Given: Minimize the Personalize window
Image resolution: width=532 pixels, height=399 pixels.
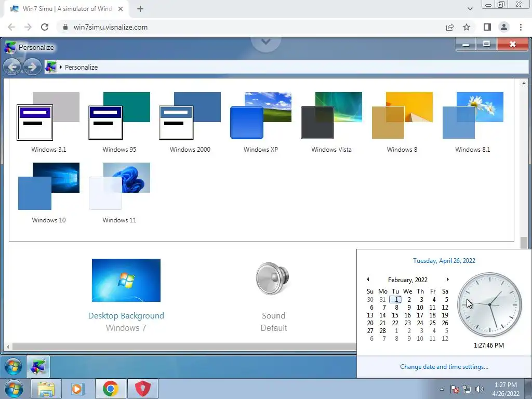Looking at the screenshot, I should point(465,44).
